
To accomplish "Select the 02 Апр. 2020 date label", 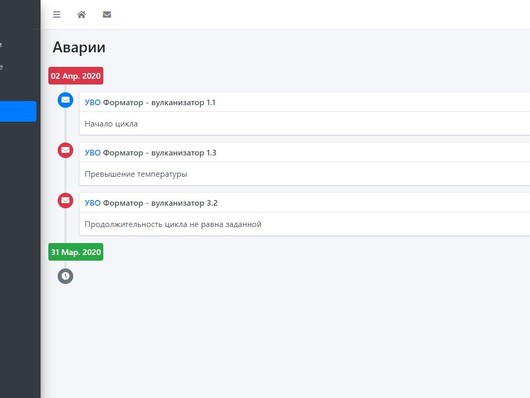I will tap(76, 76).
